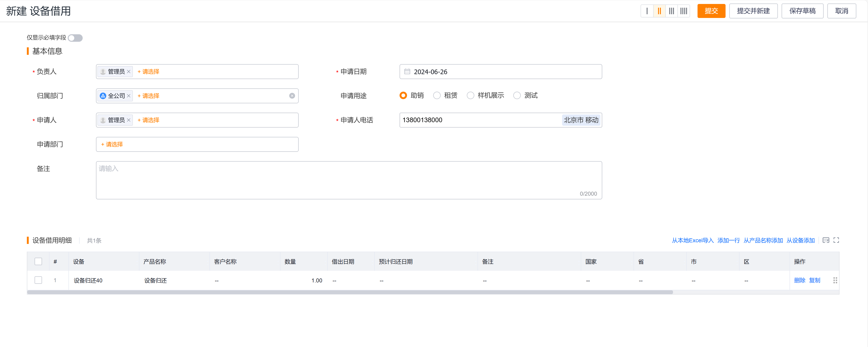Click 从设备添加 link
This screenshot has width=868, height=347.
tap(800, 240)
